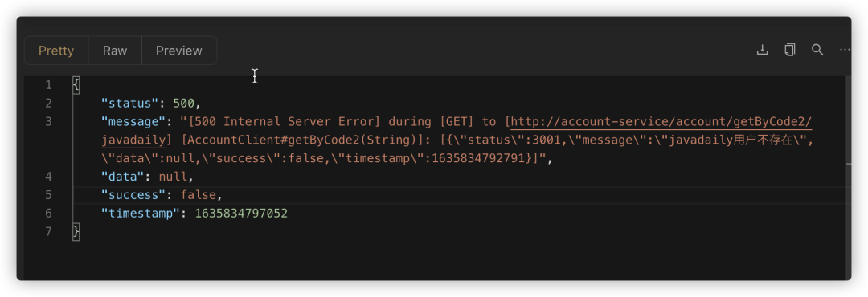The image size is (868, 297).
Task: Switch to the Preview tab
Action: pyautogui.click(x=178, y=51)
